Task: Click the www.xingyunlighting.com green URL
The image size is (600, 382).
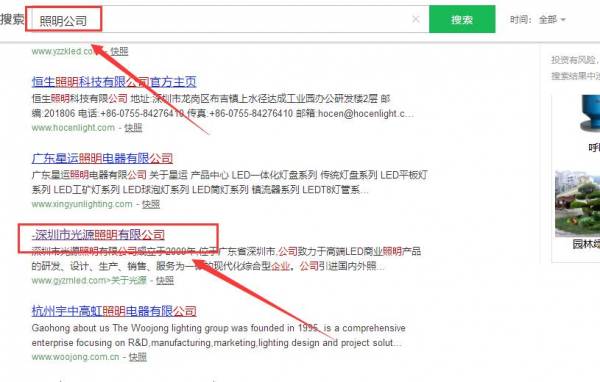Action: [x=82, y=204]
